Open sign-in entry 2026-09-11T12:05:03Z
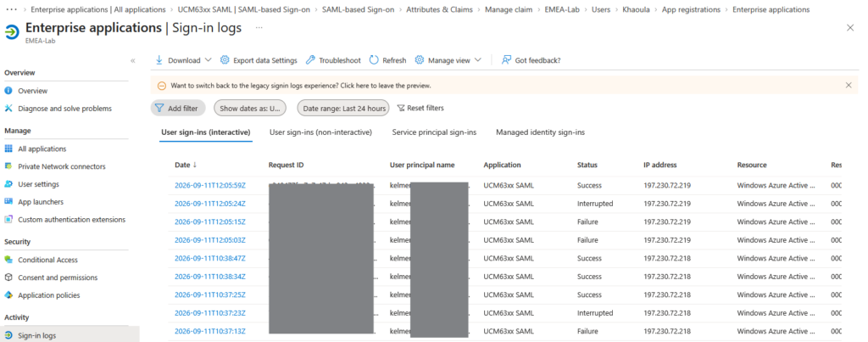Viewport: 868px width, 342px height. pos(210,240)
